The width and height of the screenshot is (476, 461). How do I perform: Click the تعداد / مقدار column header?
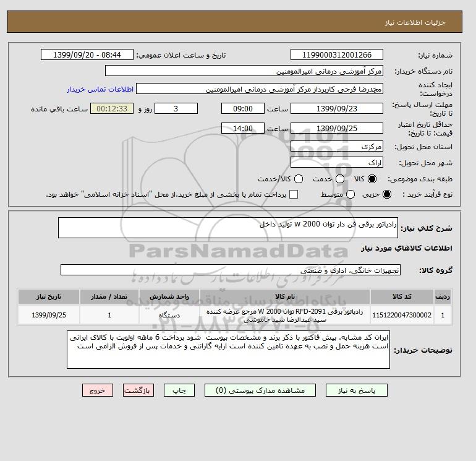(x=109, y=296)
